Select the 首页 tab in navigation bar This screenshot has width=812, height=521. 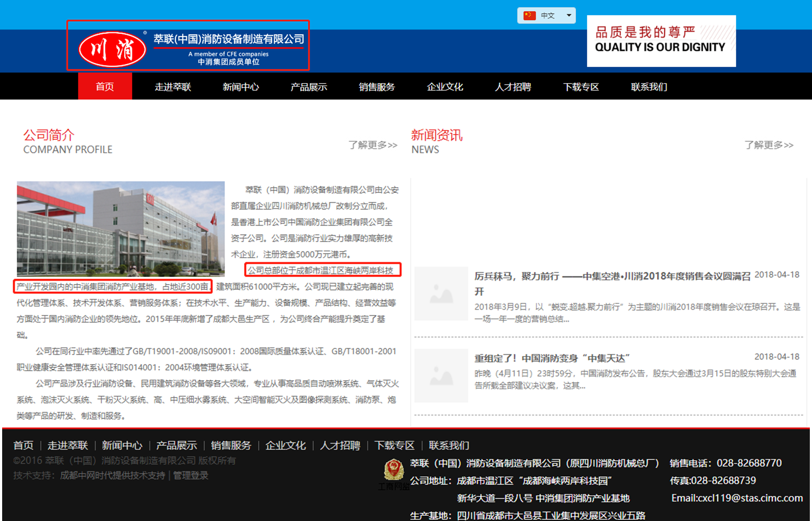(x=105, y=86)
